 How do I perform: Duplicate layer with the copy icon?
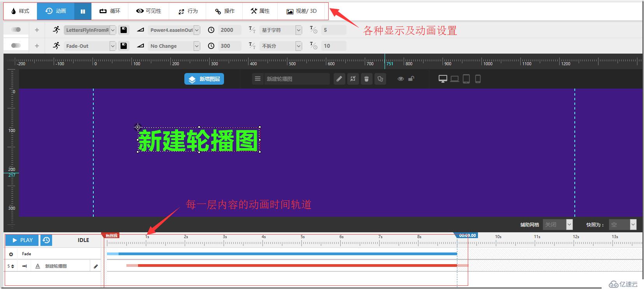tap(380, 79)
